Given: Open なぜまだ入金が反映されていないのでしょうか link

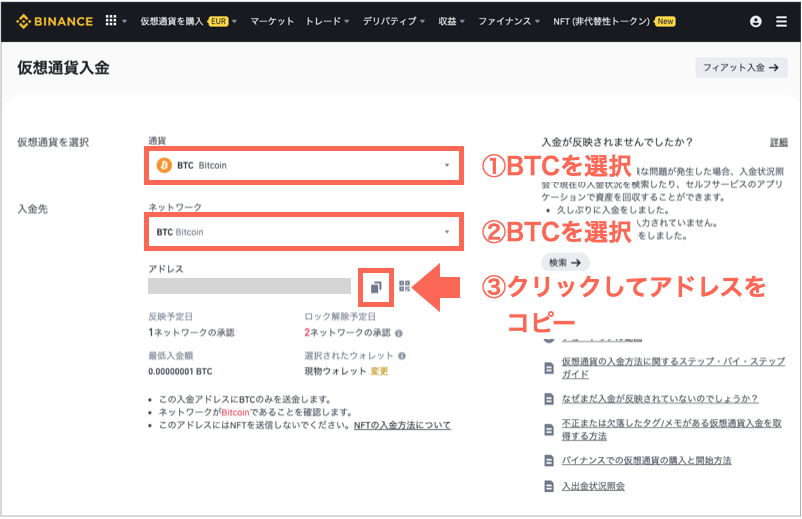Looking at the screenshot, I should pos(660,399).
